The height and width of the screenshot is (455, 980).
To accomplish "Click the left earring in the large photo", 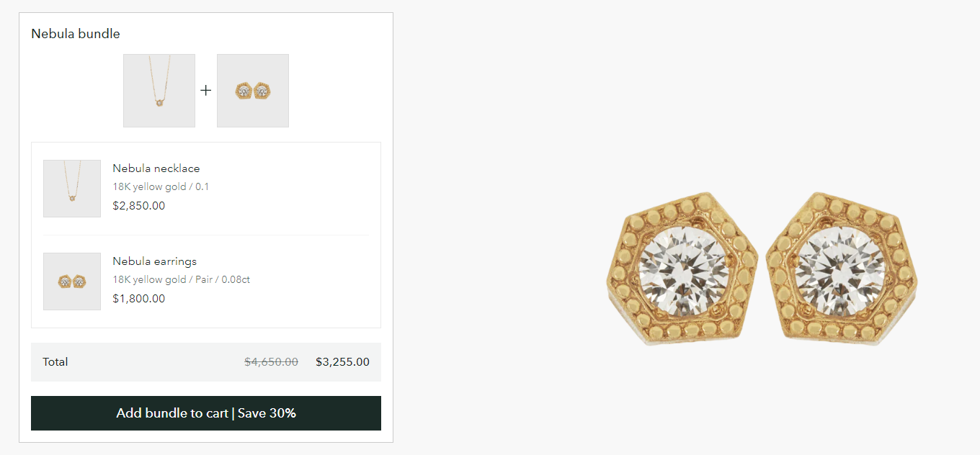I will (x=682, y=269).
